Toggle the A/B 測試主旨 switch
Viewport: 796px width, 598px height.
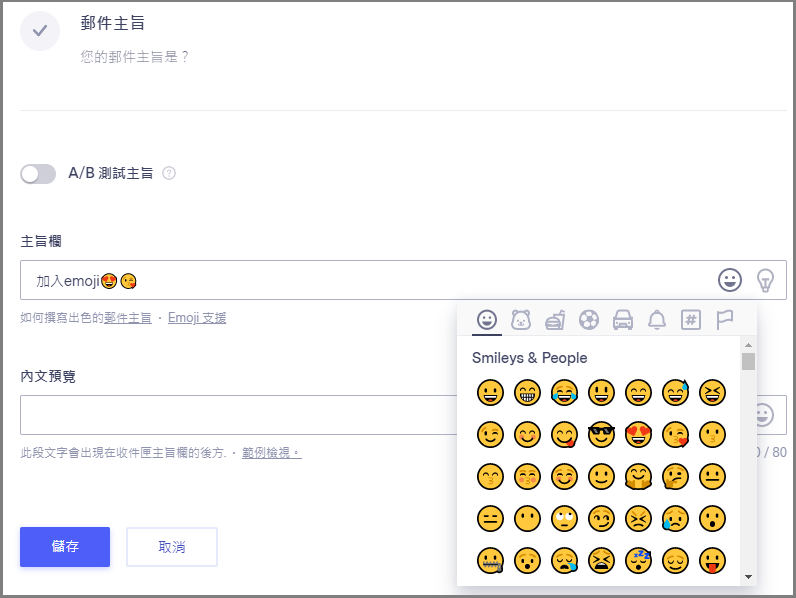(38, 174)
